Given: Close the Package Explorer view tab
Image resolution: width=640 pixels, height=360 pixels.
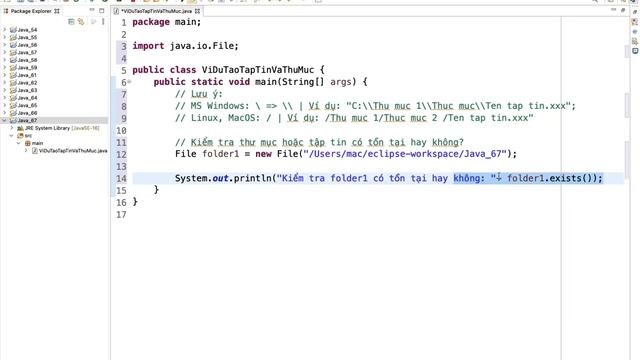Looking at the screenshot, I should (57, 11).
